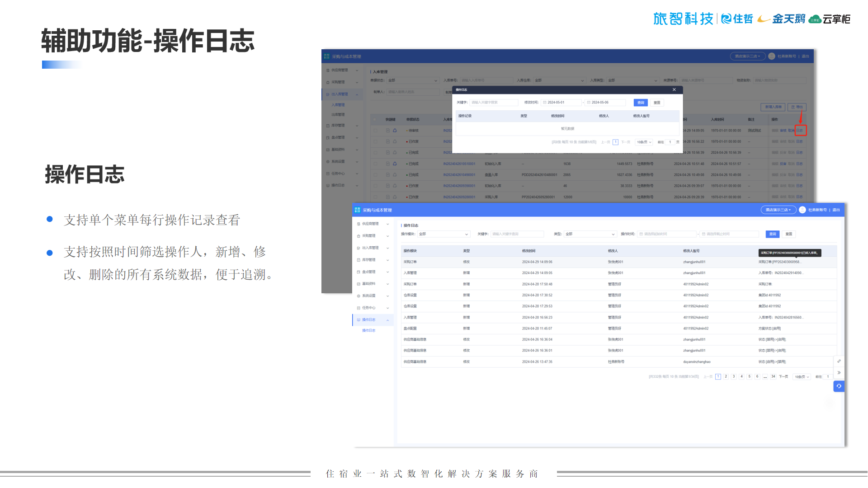
Task: Tick the checkbox of the 待审核 row
Action: click(375, 131)
